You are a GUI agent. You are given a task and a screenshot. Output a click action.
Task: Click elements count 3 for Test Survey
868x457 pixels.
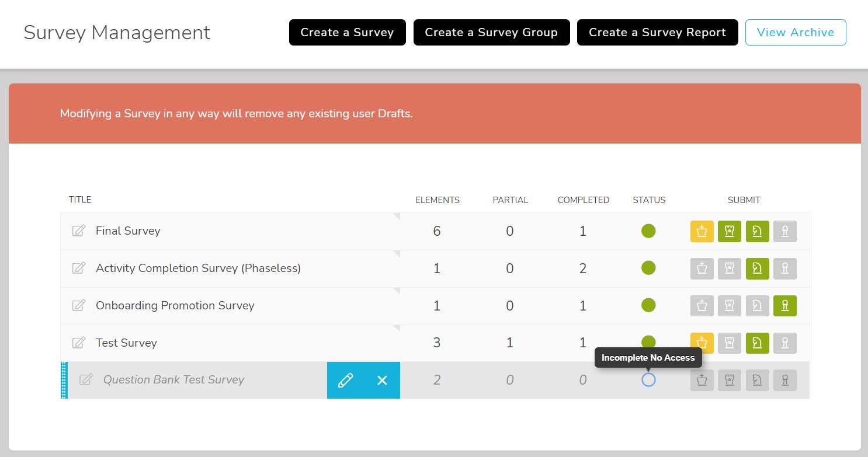point(437,343)
